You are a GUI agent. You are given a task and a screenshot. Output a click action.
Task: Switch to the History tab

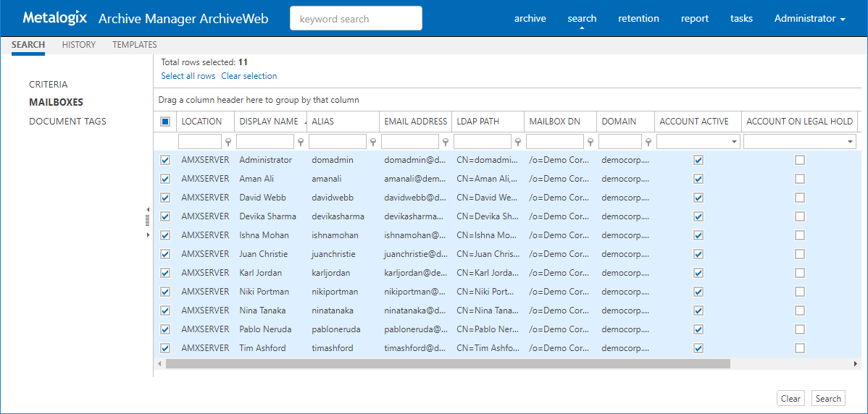[79, 45]
